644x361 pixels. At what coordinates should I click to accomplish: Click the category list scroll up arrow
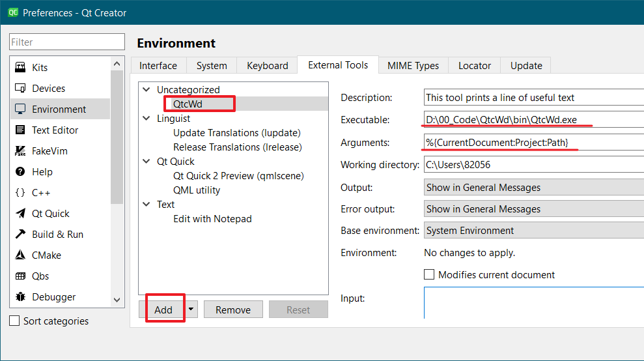pyautogui.click(x=117, y=64)
